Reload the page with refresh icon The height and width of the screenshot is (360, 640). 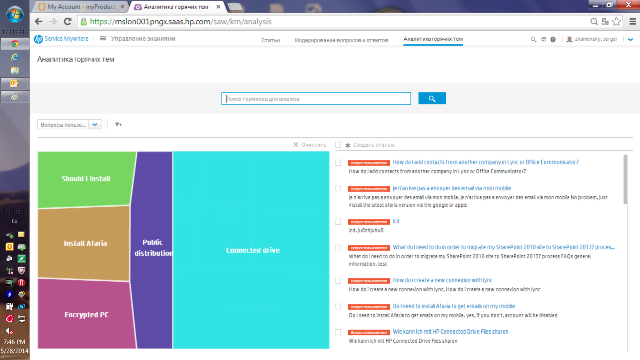(x=68, y=22)
